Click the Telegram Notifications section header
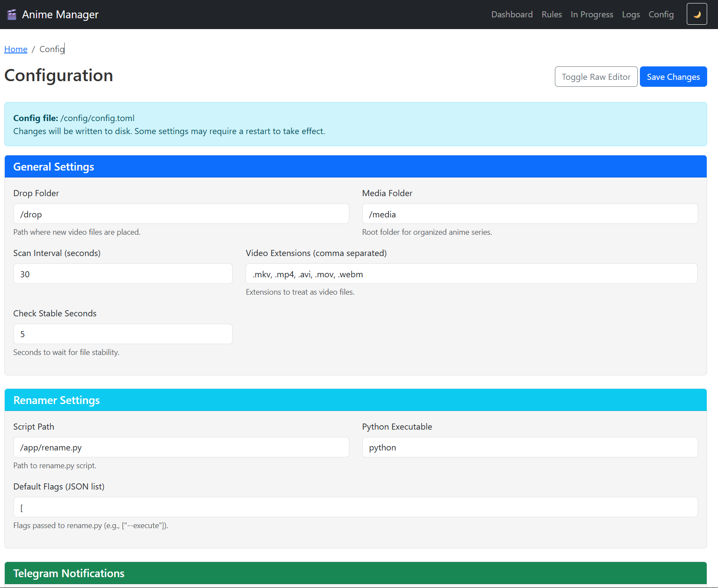The image size is (718, 588). tap(68, 573)
